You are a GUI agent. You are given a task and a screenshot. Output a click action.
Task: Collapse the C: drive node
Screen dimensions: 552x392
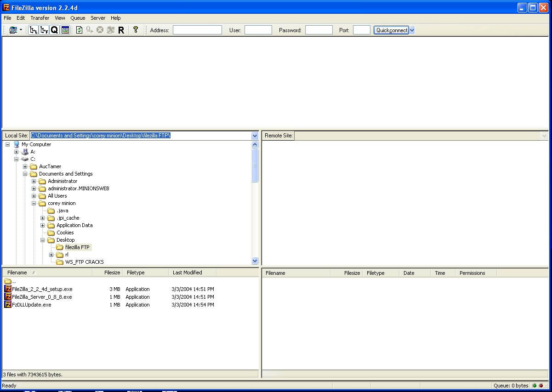pyautogui.click(x=17, y=159)
